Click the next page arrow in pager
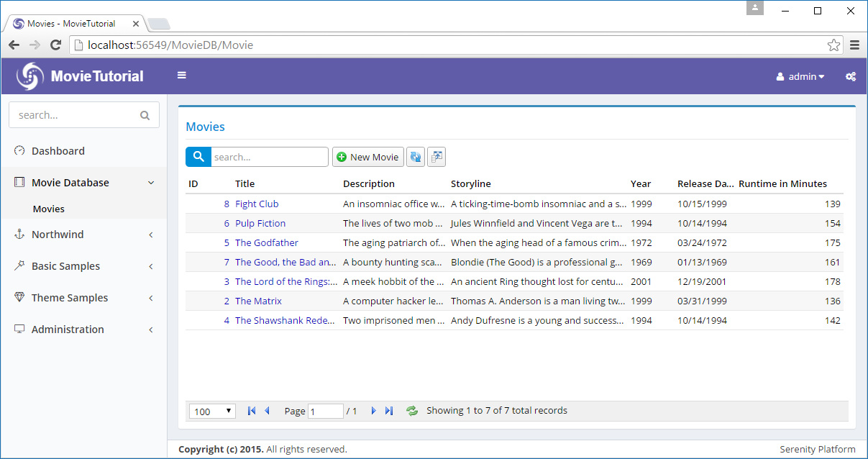 click(373, 411)
